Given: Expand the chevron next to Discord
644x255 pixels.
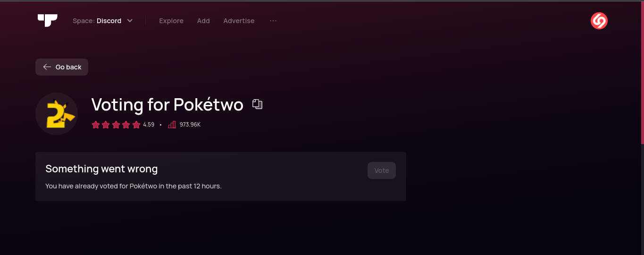Looking at the screenshot, I should pyautogui.click(x=130, y=21).
